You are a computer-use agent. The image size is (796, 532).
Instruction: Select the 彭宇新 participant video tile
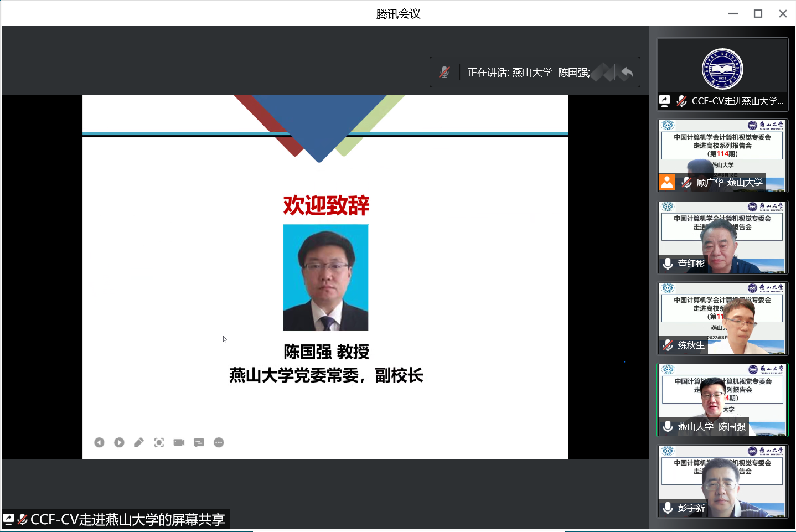click(x=722, y=481)
